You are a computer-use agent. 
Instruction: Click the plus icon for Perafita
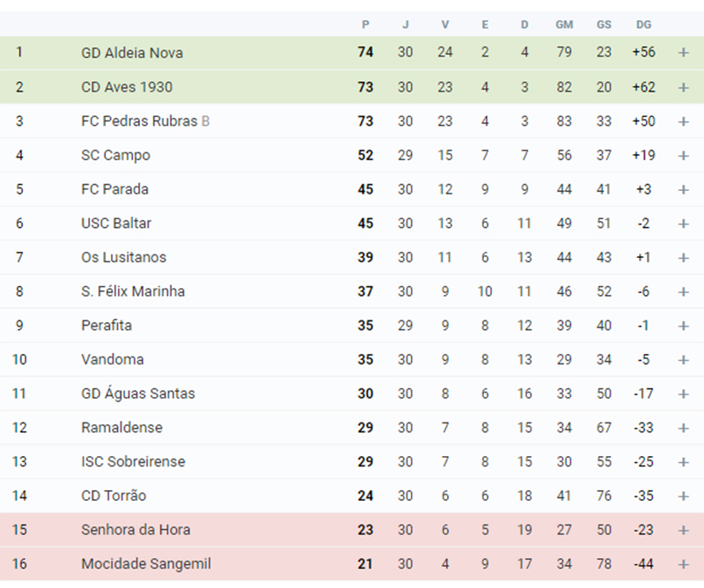[x=683, y=326]
